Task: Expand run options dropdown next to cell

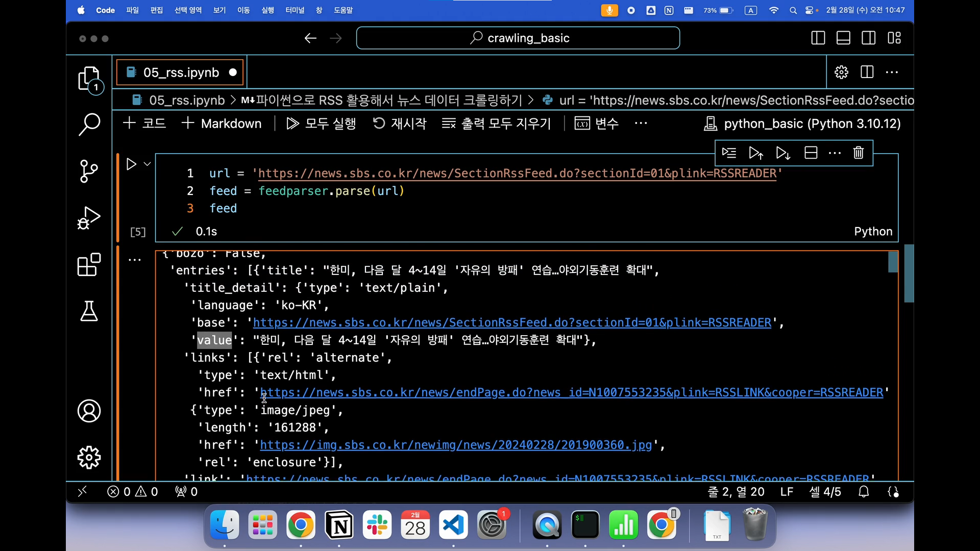Action: [147, 164]
